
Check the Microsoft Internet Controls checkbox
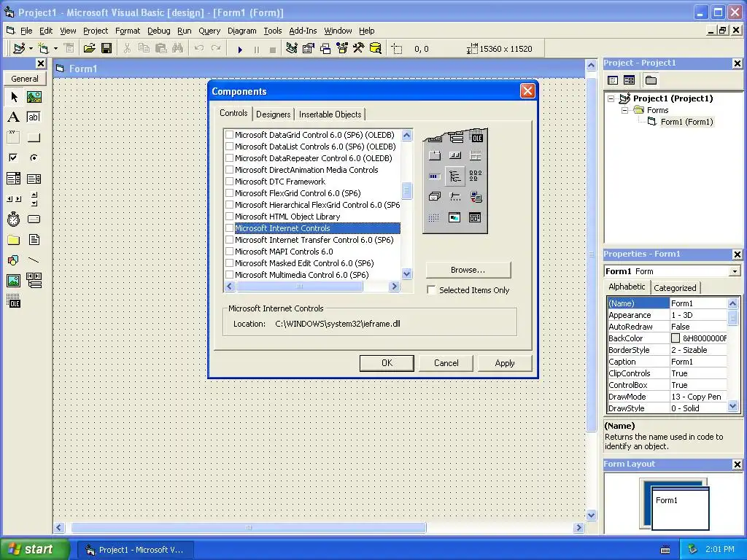click(229, 228)
